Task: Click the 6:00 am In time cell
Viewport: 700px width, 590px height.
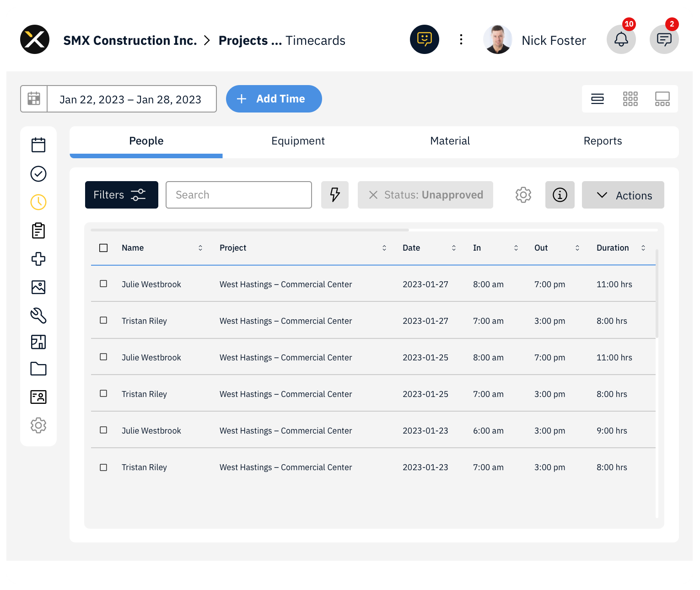Action: coord(488,431)
